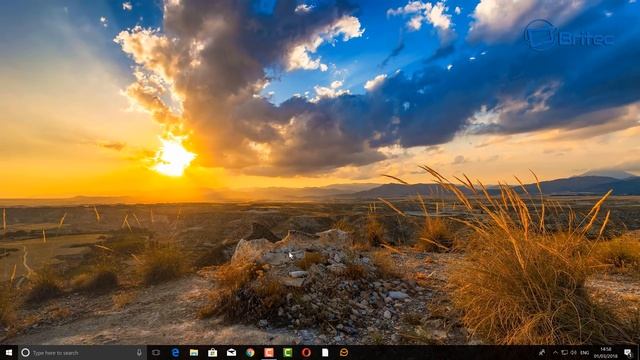Open the Action Center notifications icon
Screen dimensions: 640x360
628,353
